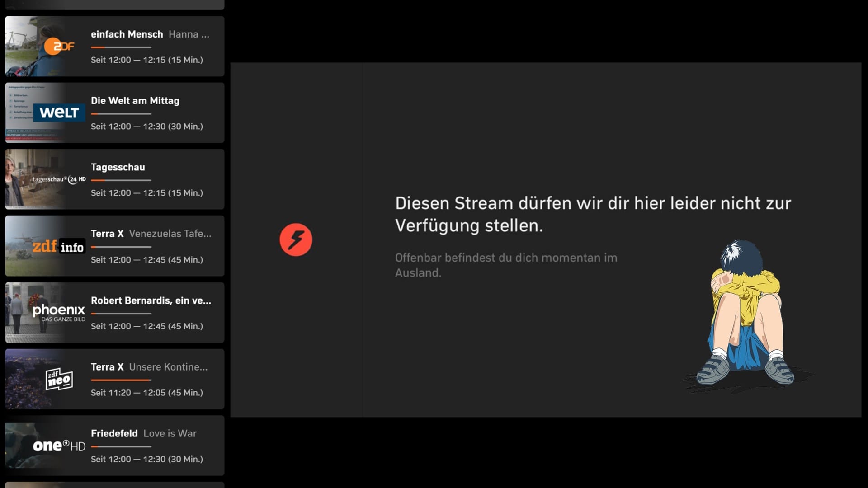Open the einfach Mensch program title
Image resolution: width=868 pixels, height=488 pixels.
(x=127, y=34)
